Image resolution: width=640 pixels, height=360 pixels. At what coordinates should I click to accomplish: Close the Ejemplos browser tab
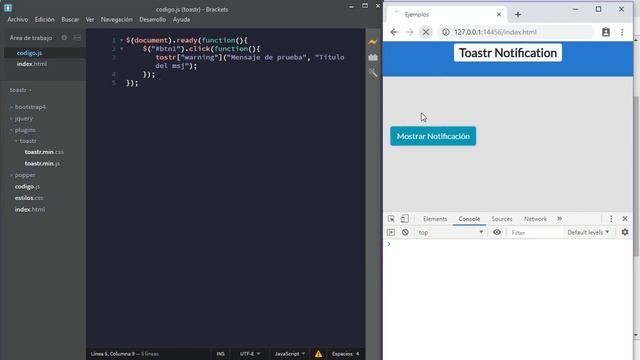pyautogui.click(x=499, y=14)
